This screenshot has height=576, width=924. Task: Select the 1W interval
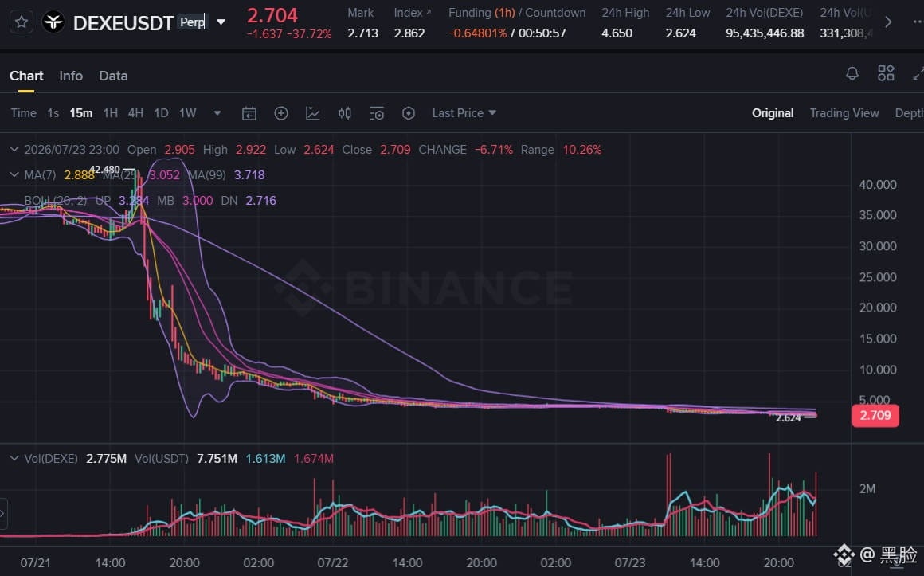click(187, 112)
